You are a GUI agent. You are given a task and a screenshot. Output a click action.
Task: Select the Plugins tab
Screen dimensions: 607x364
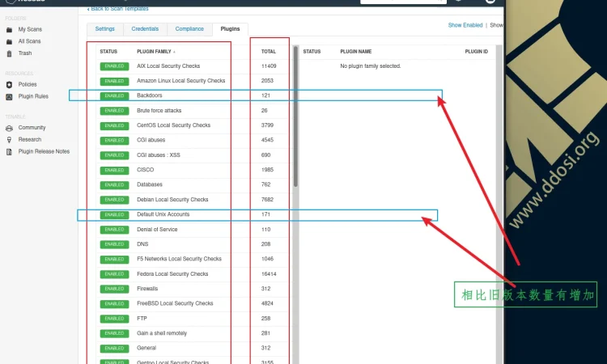230,29
